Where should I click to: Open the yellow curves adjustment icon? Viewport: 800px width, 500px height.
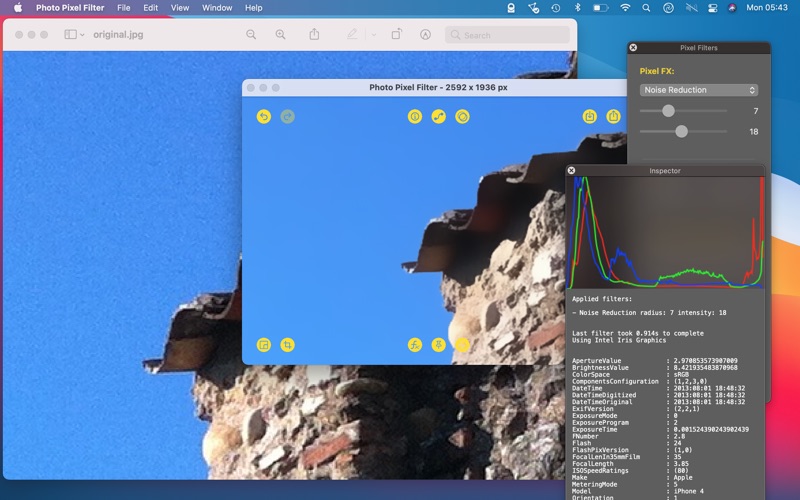pyautogui.click(x=439, y=117)
